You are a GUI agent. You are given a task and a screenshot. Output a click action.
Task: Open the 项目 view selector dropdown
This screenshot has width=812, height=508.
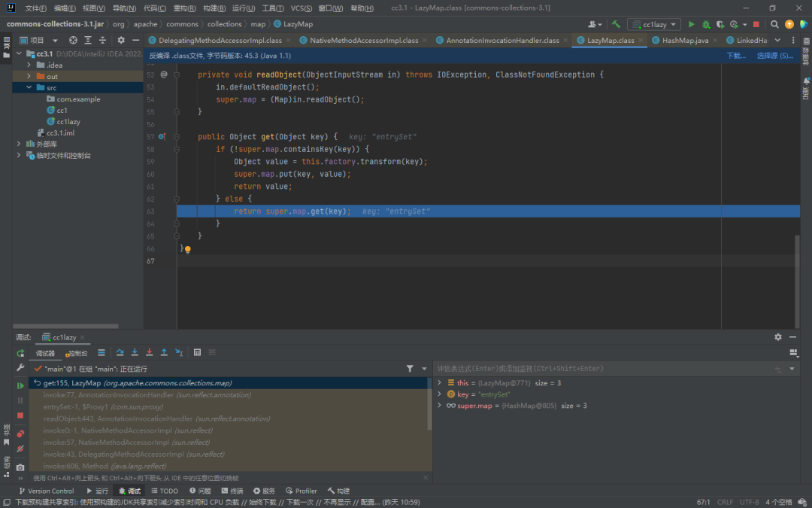(x=39, y=40)
